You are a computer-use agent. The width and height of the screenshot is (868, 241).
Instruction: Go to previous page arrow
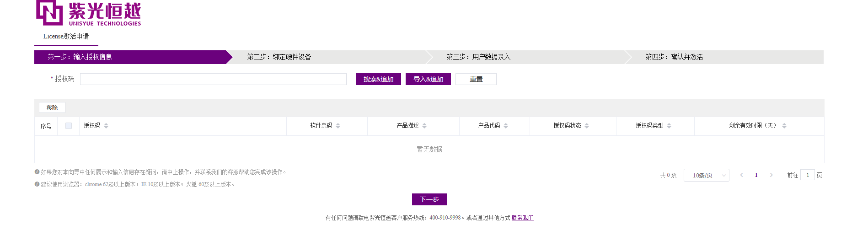(x=741, y=175)
